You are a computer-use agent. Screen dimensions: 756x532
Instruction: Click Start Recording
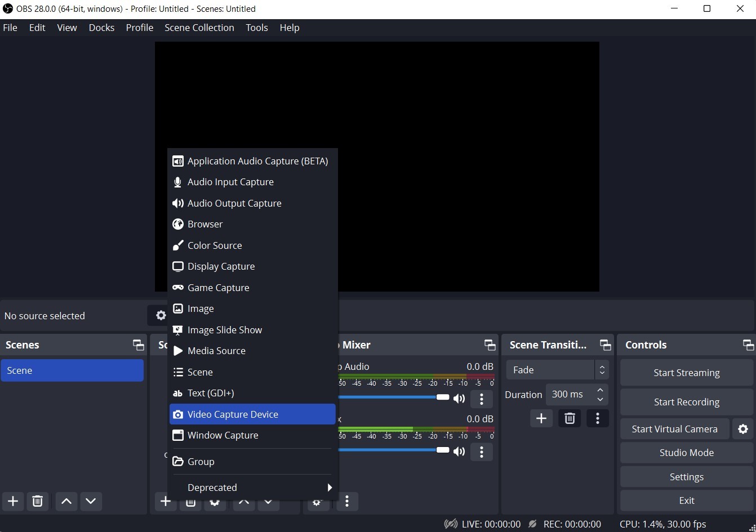click(x=687, y=402)
